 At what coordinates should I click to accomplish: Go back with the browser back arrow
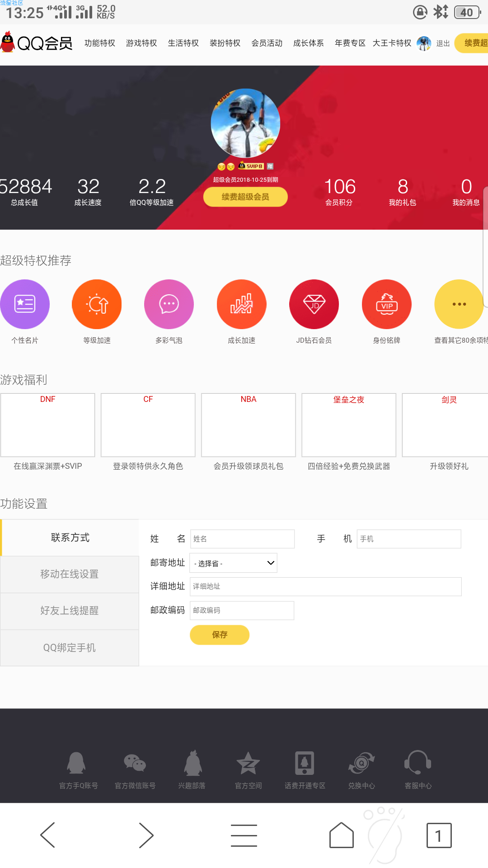point(48,835)
